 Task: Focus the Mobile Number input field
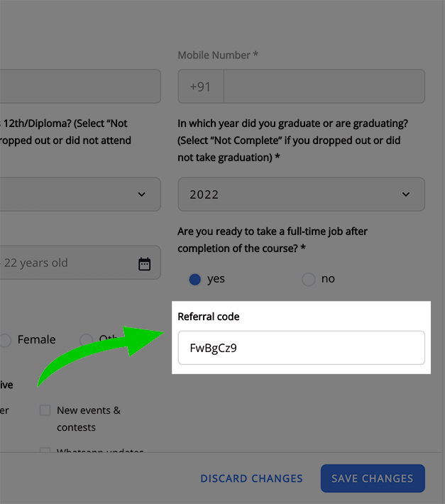pyautogui.click(x=324, y=87)
